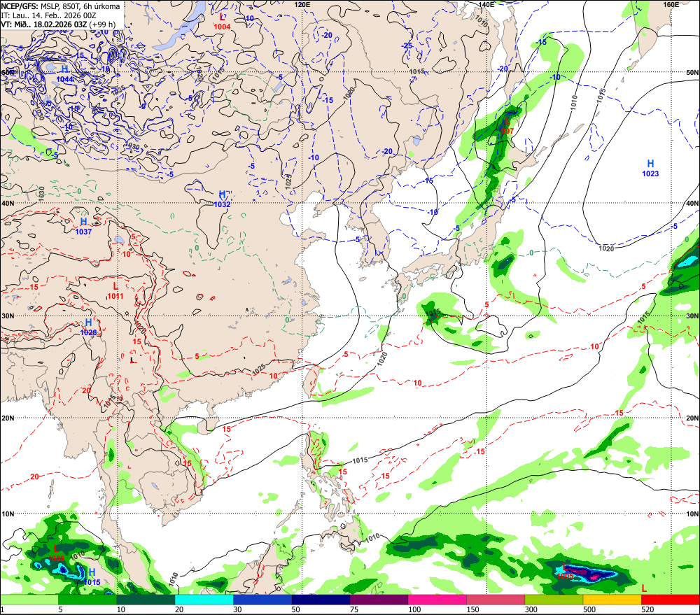Viewport: 700px width, 615px height.
Task: Click the low pressure label '1011'
Action: click(x=115, y=297)
